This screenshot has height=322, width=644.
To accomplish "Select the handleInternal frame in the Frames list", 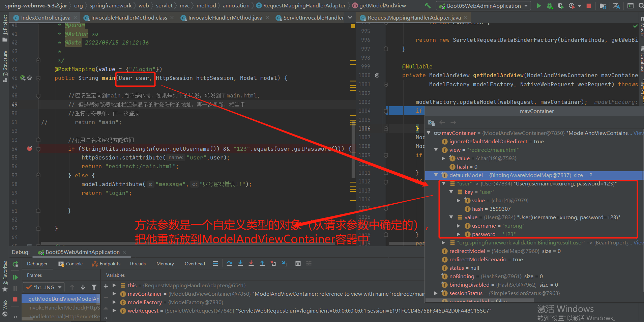I will tap(61, 316).
